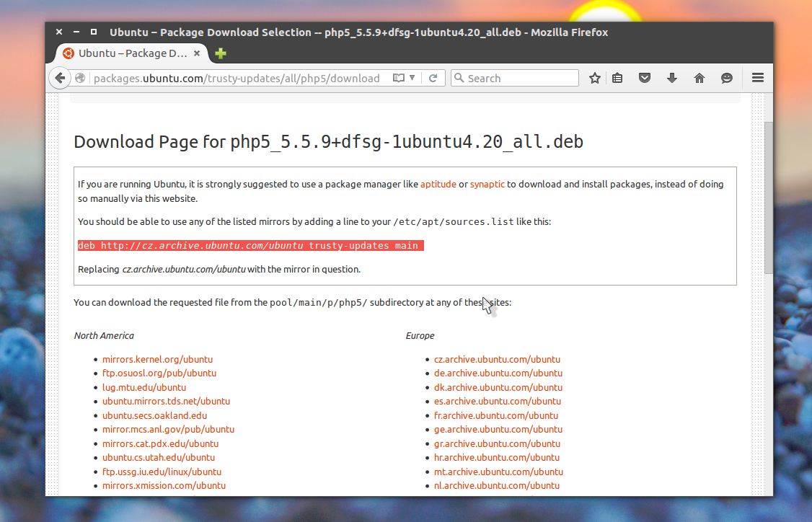Screen dimensions: 812x522
Task: Go back with the Back arrow button
Action: tap(60, 78)
